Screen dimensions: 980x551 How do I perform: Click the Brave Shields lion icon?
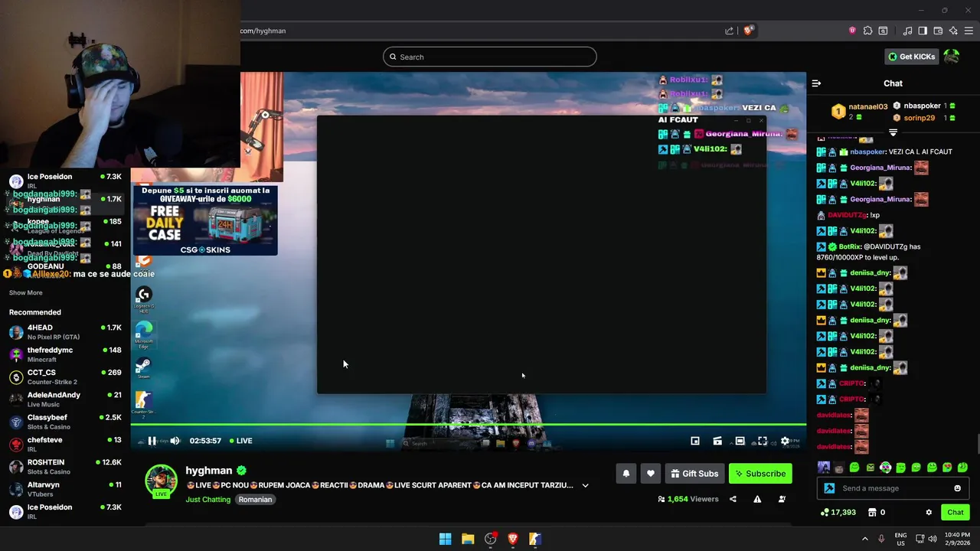tap(749, 31)
